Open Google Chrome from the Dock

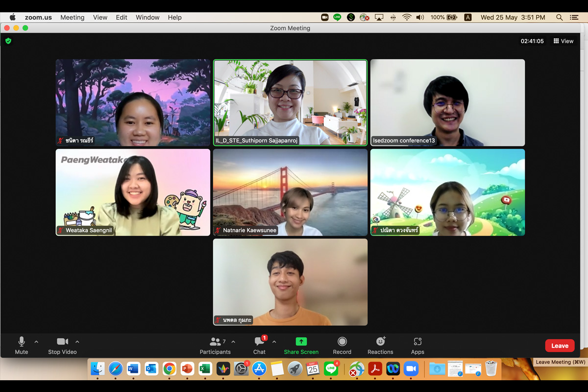click(169, 369)
